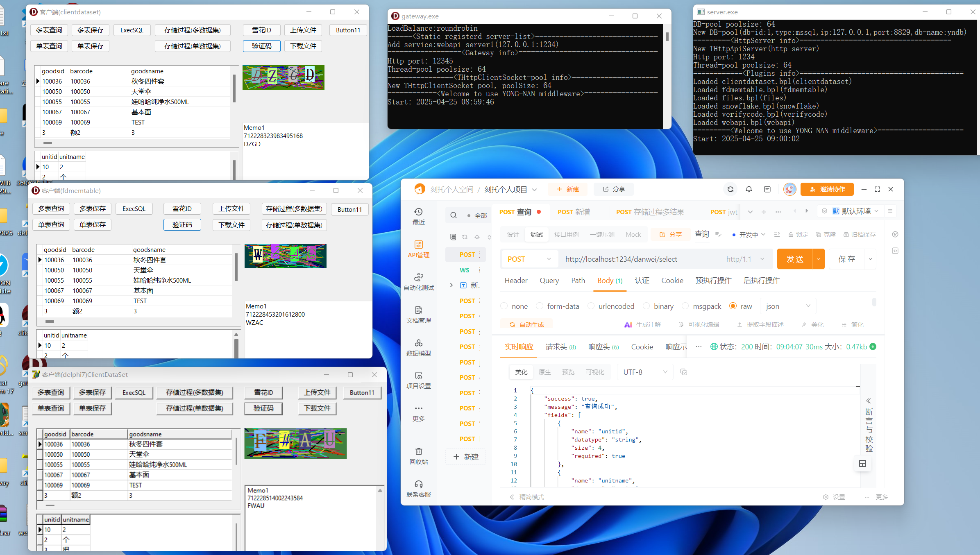Click 雪花ID button in clientdataset window
980x555 pixels.
coord(261,30)
